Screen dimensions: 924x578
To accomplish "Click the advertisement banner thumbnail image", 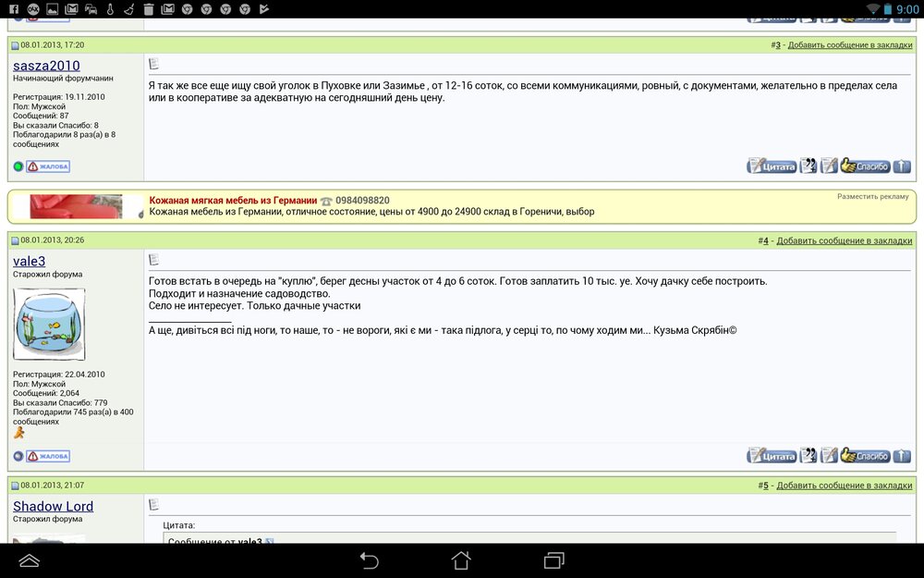I will tap(74, 205).
